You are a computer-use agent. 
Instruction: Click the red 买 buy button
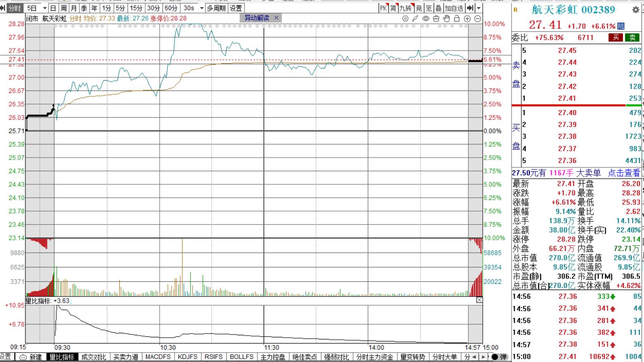pos(616,37)
